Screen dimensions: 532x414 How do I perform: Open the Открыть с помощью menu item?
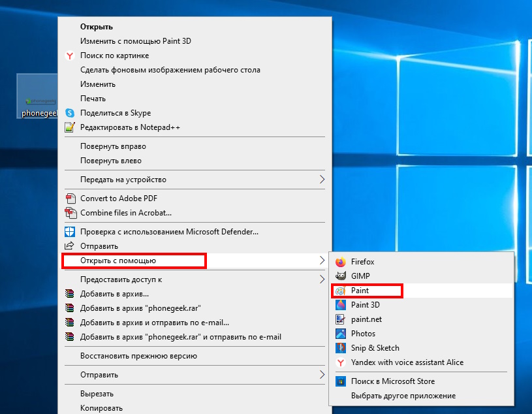point(195,261)
